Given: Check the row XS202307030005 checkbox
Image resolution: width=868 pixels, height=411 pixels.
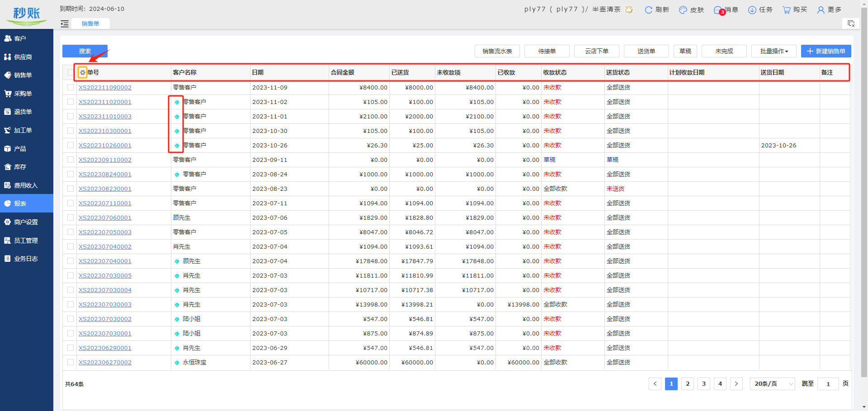Looking at the screenshot, I should click(71, 275).
